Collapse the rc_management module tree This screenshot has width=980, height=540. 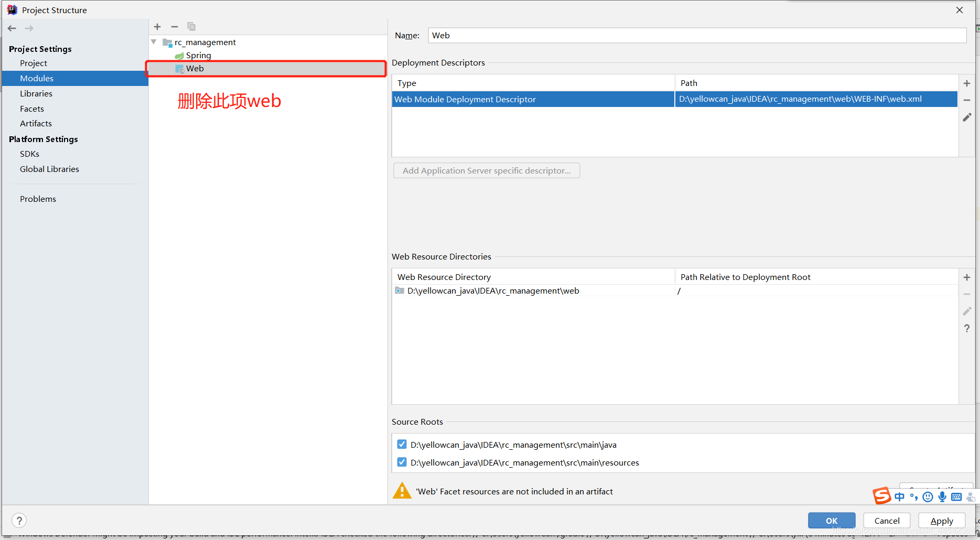click(x=154, y=42)
